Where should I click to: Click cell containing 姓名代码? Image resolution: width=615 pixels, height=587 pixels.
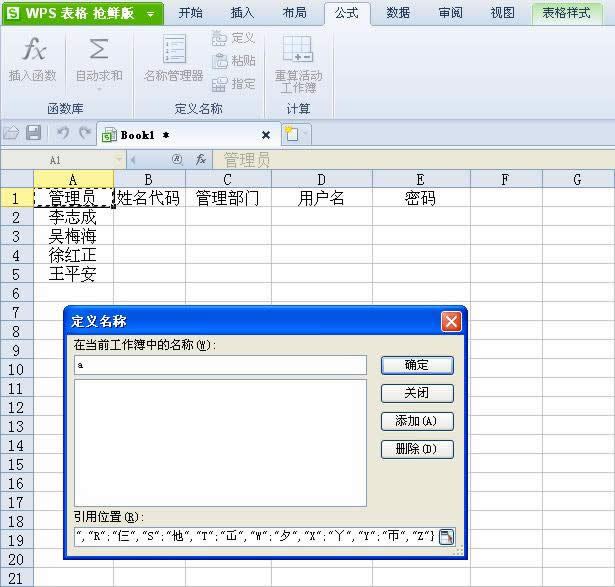(149, 198)
